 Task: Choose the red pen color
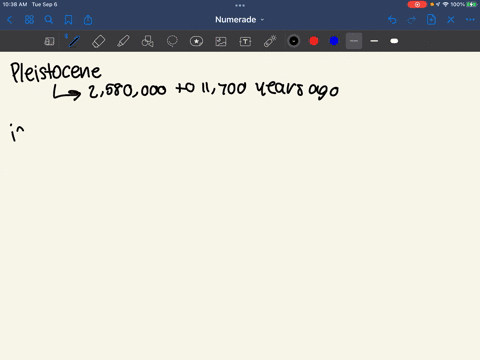(x=314, y=41)
